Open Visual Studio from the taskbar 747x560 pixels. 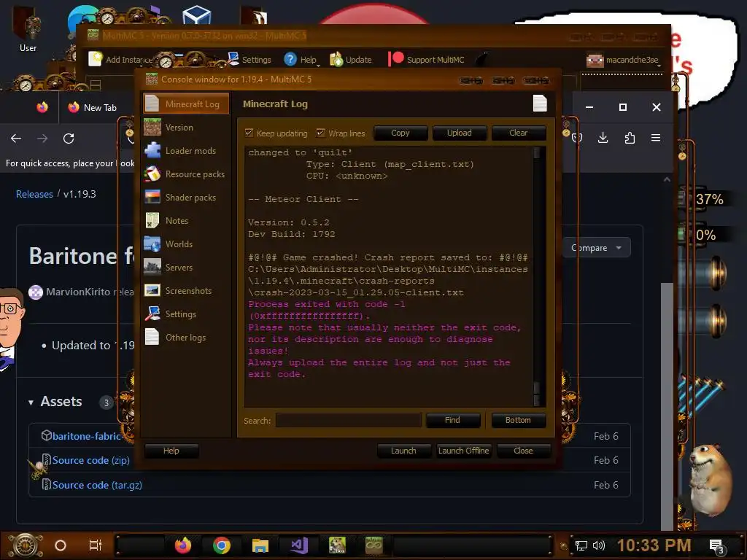tap(299, 545)
